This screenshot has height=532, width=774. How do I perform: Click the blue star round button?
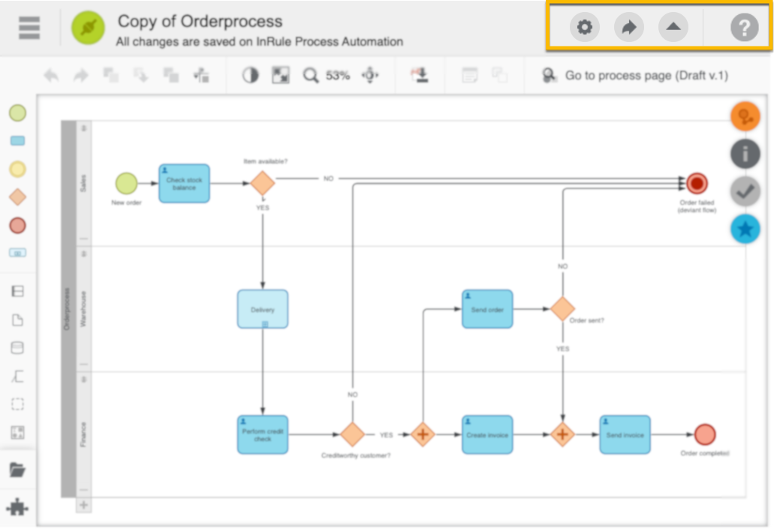[745, 230]
